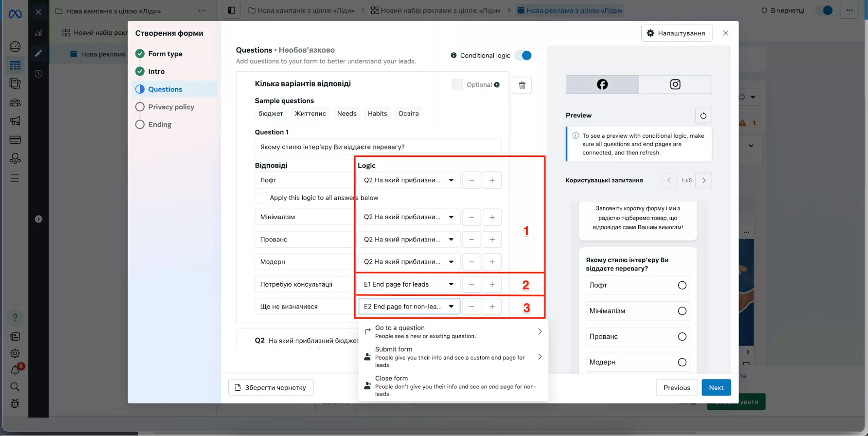
Task: Open E1 End page for leads dropdown
Action: click(x=408, y=284)
